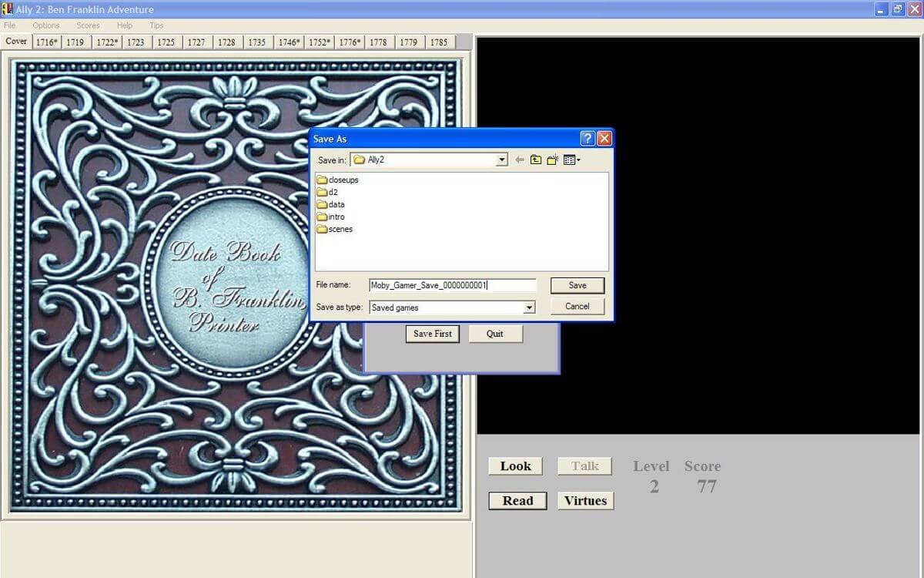Switch to the 1727 tab
This screenshot has height=578, width=924.
[196, 42]
